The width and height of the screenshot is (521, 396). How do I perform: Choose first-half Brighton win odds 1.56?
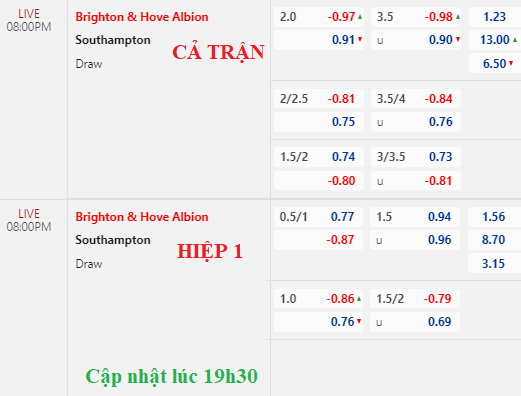click(x=494, y=217)
